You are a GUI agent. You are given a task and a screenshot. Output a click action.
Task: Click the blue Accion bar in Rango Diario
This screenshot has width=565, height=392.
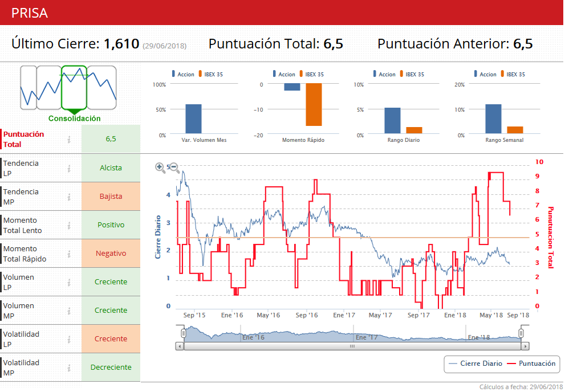tap(392, 121)
